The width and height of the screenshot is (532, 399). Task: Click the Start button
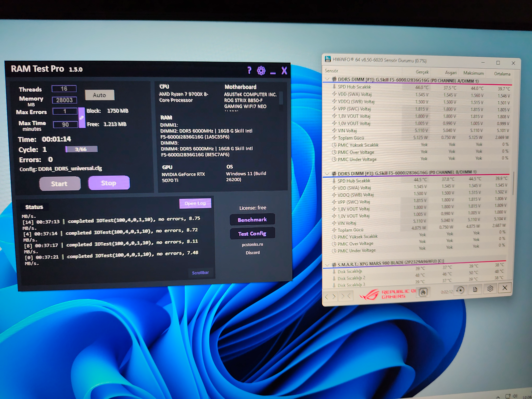tap(60, 184)
